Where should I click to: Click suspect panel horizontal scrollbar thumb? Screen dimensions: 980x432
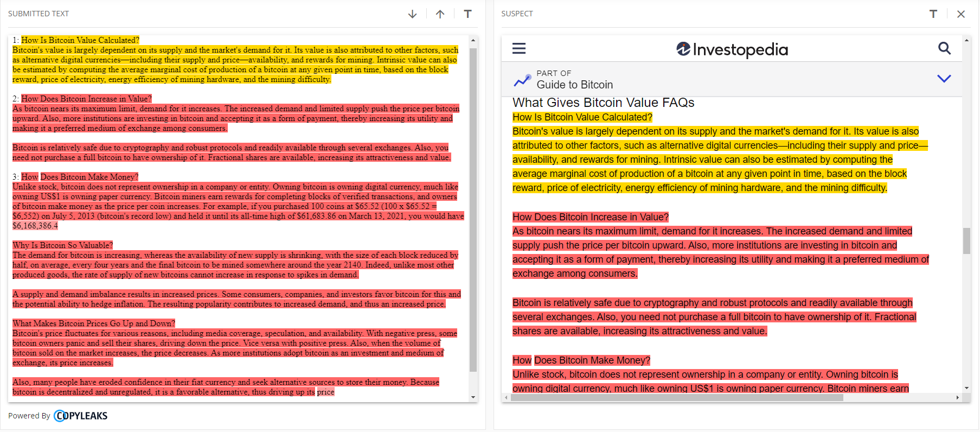677,398
